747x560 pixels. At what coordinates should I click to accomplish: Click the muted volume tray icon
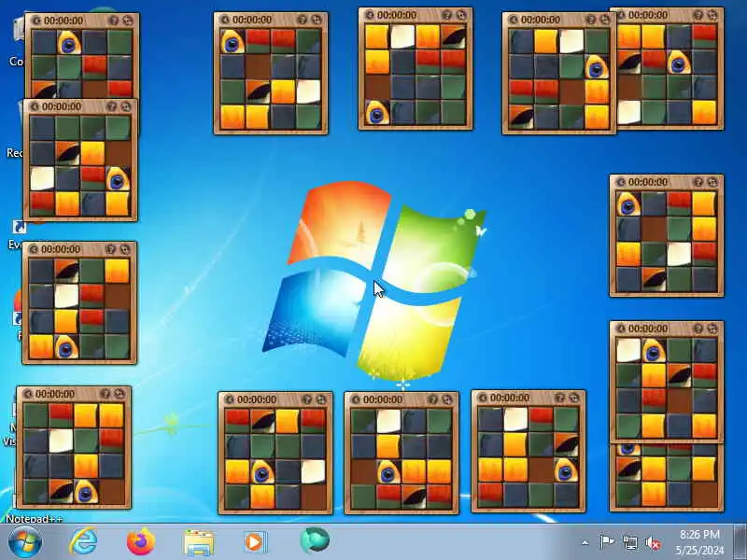pyautogui.click(x=653, y=542)
